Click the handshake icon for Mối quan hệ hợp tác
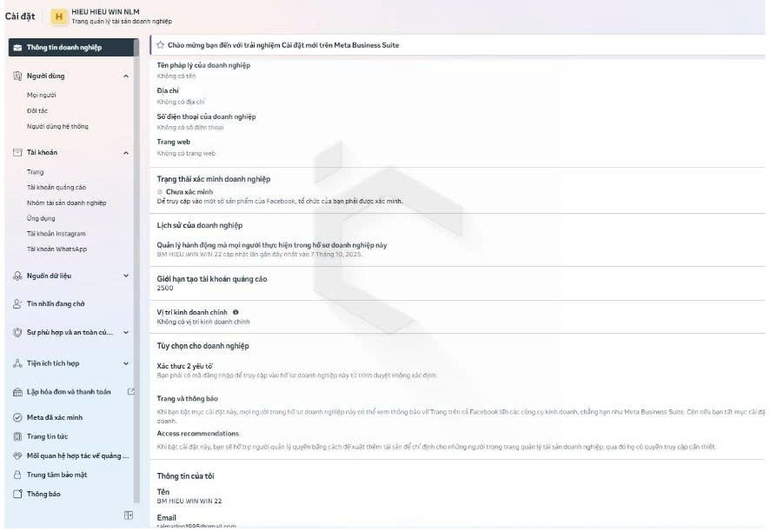770x532 pixels. click(17, 456)
